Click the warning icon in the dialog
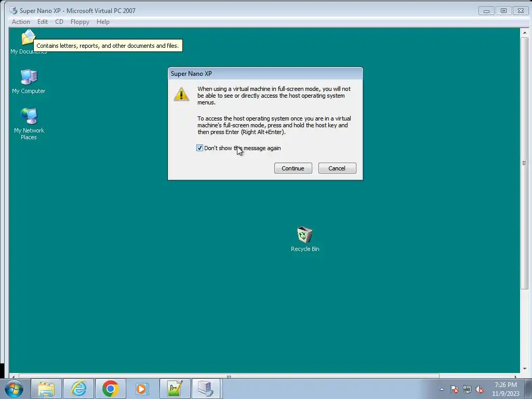This screenshot has width=532, height=399. (181, 94)
